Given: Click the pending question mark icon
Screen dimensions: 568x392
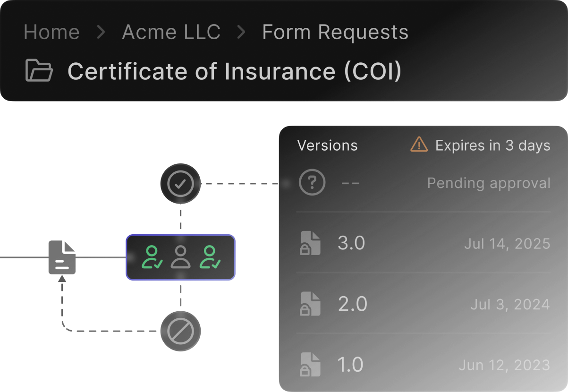Looking at the screenshot, I should [x=312, y=183].
